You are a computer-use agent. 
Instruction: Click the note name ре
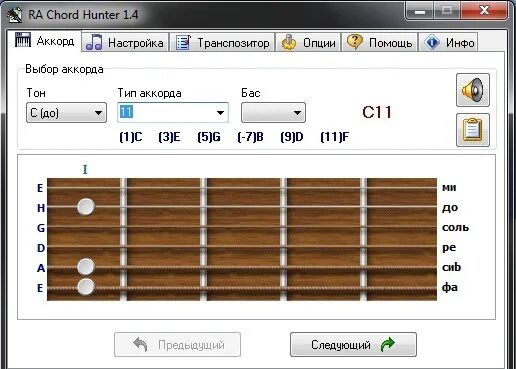pyautogui.click(x=449, y=248)
